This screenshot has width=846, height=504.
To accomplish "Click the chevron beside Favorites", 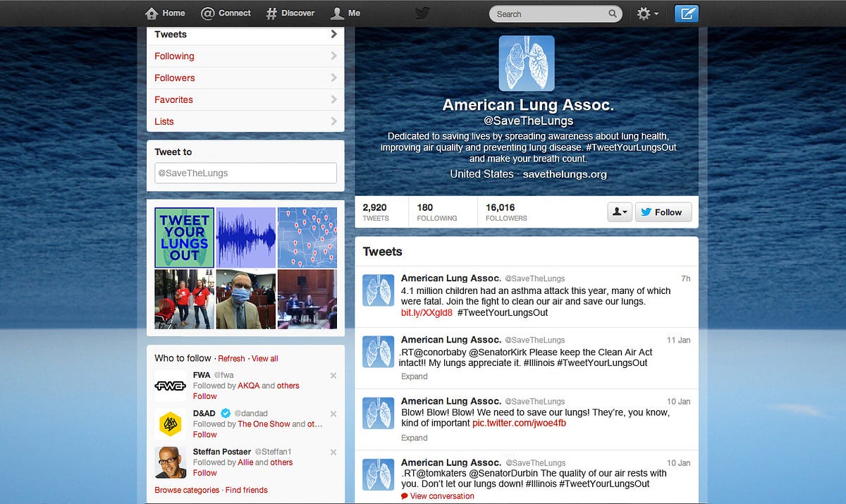I will [333, 100].
